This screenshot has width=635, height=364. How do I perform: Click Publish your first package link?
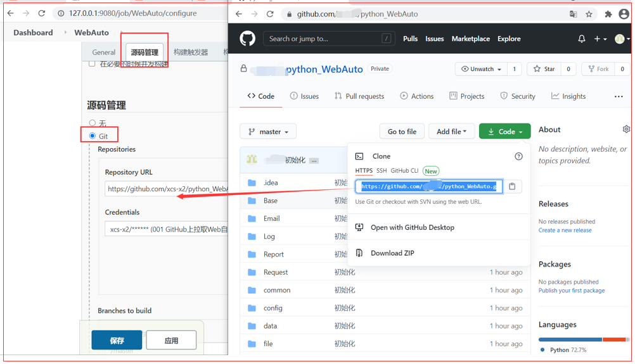(x=572, y=291)
